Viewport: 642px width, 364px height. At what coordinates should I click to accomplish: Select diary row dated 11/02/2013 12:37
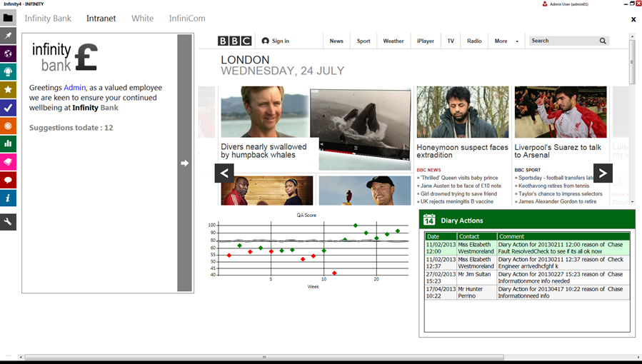pyautogui.click(x=527, y=263)
